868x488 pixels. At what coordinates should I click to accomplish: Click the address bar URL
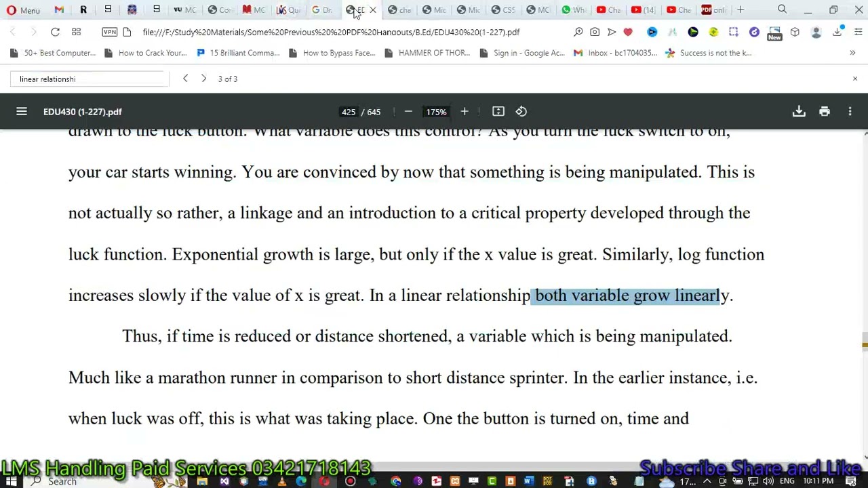point(331,32)
